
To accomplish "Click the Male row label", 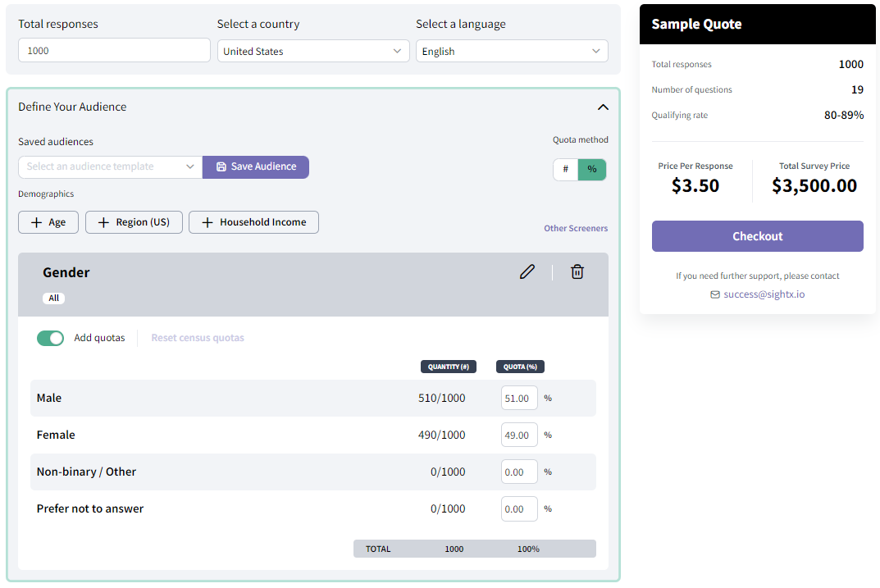I will 49,398.
